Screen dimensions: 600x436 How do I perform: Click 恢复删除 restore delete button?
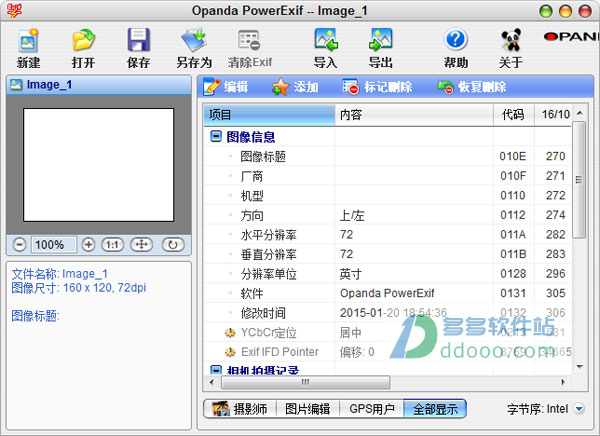[472, 87]
